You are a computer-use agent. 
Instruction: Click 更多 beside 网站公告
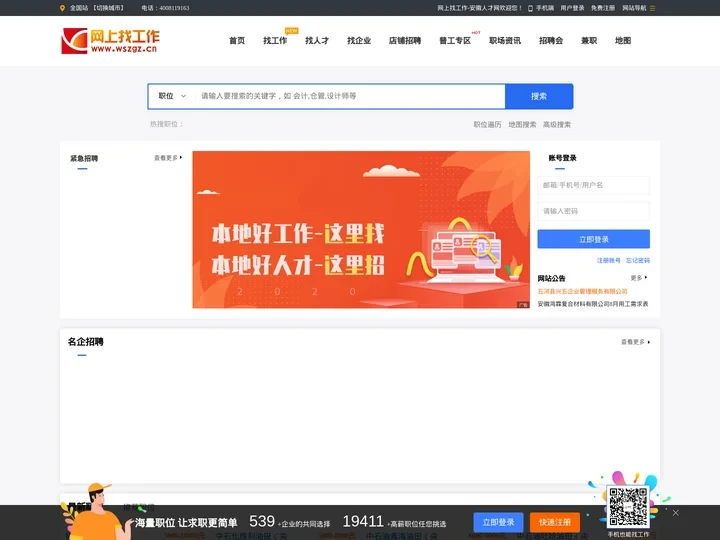(639, 278)
